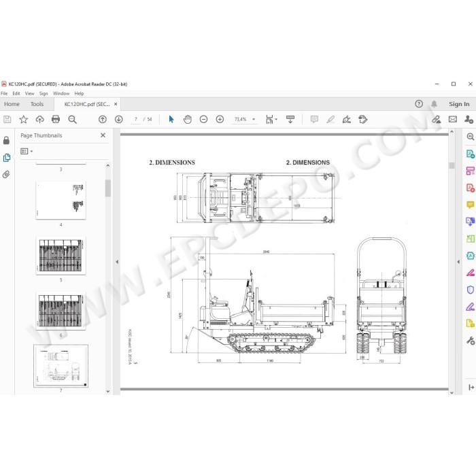
Task: Open the Sign document pen tool
Action: [347, 119]
